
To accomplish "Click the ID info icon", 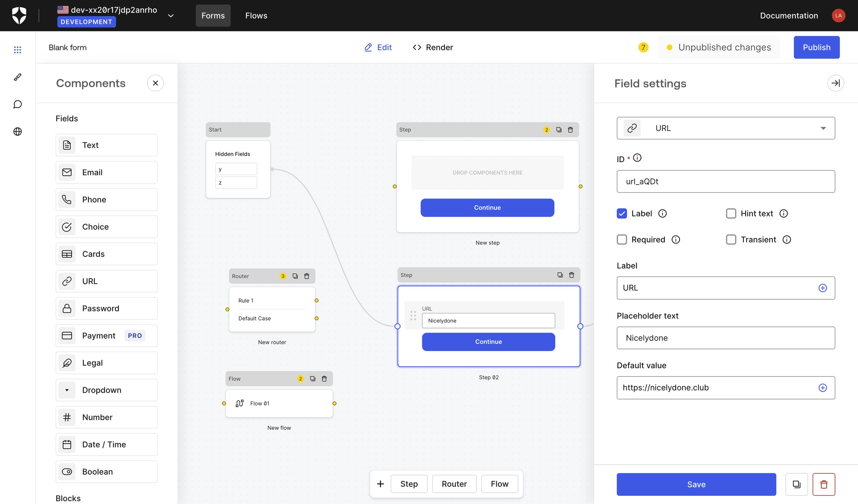I will coord(637,158).
